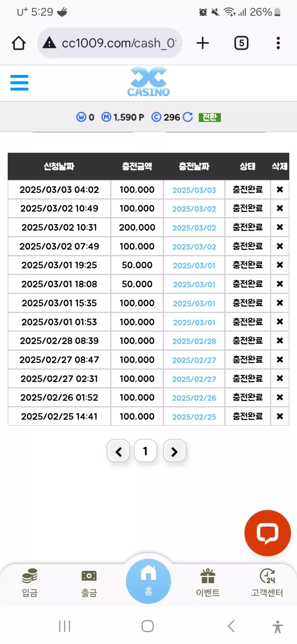Image resolution: width=297 pixels, height=644 pixels.
Task: Go to next page arrow
Action: click(x=174, y=451)
